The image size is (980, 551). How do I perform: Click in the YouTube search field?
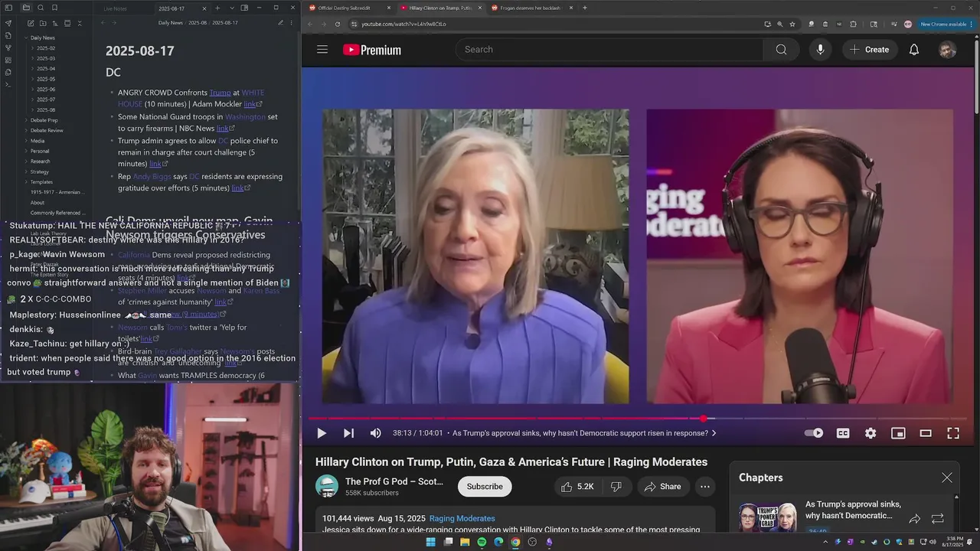pyautogui.click(x=609, y=50)
